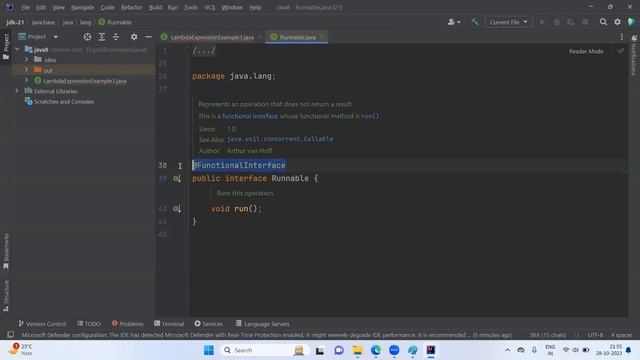The width and height of the screenshot is (640, 360).
Task: Click the build project hammer icon
Action: [474, 22]
